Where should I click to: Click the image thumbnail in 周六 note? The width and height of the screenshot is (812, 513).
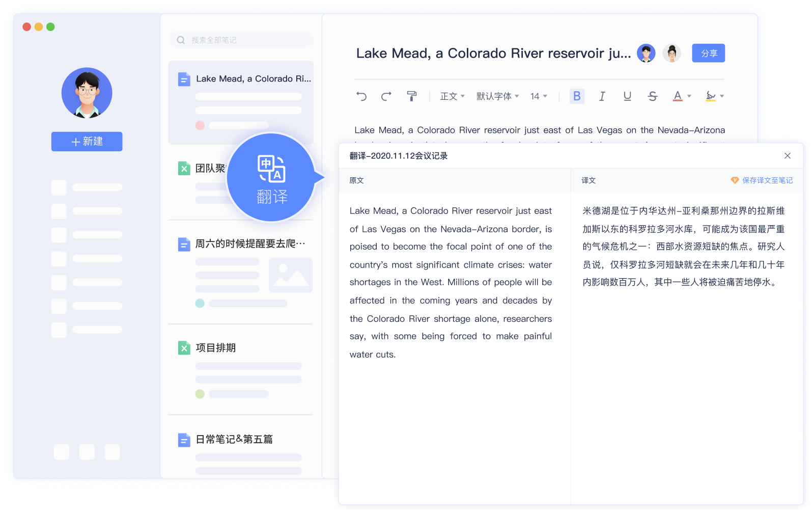point(291,275)
